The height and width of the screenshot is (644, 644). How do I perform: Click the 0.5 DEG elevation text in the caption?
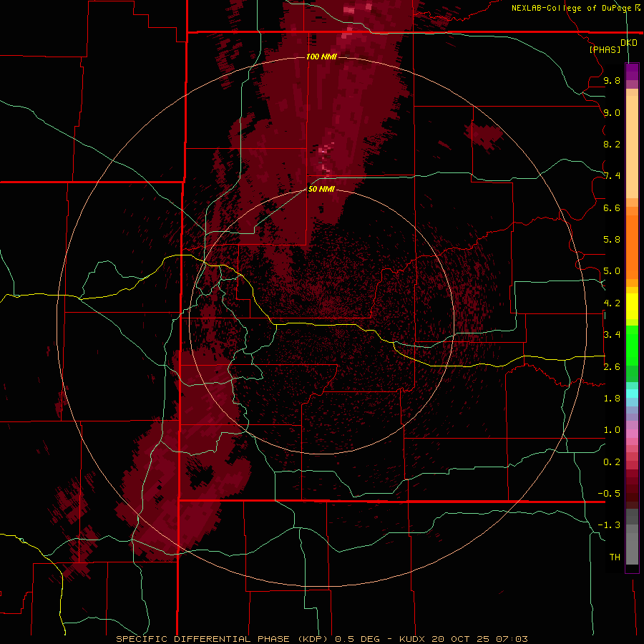tap(358, 639)
